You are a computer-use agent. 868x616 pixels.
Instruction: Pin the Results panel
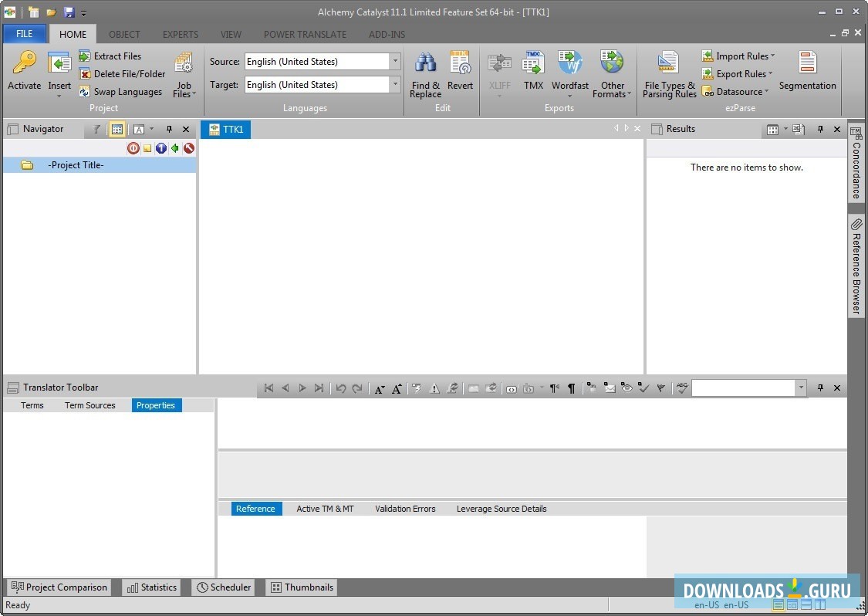coord(820,129)
